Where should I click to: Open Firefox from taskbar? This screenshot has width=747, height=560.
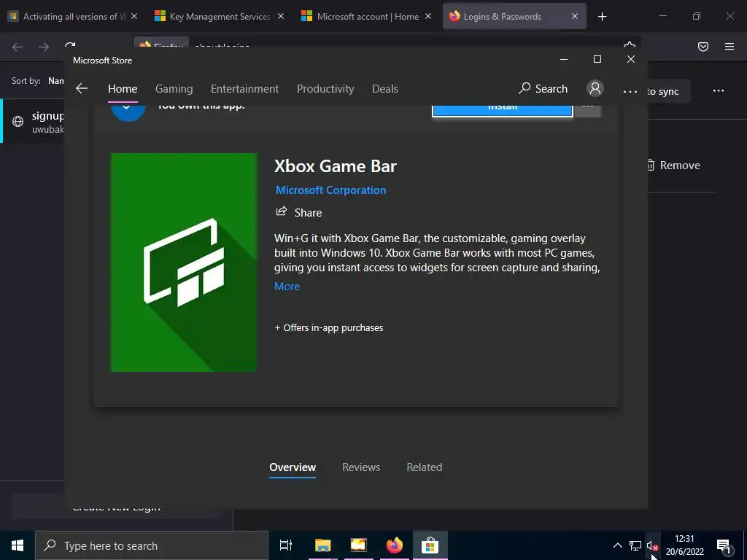[394, 545]
